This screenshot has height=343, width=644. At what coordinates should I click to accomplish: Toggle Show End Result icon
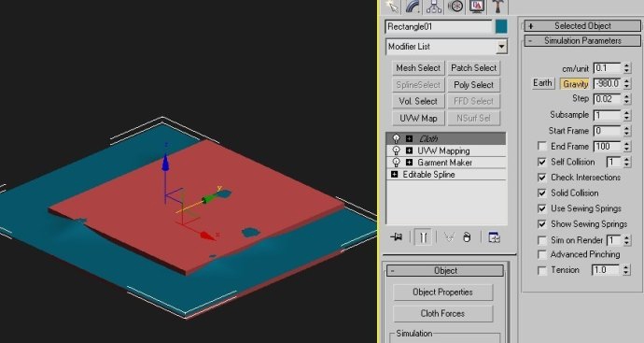coord(423,237)
